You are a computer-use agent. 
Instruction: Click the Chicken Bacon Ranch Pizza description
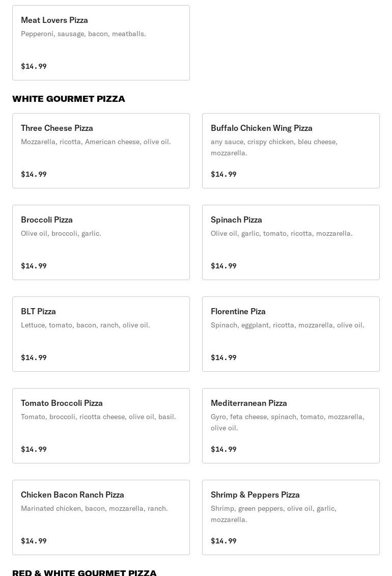coord(94,508)
